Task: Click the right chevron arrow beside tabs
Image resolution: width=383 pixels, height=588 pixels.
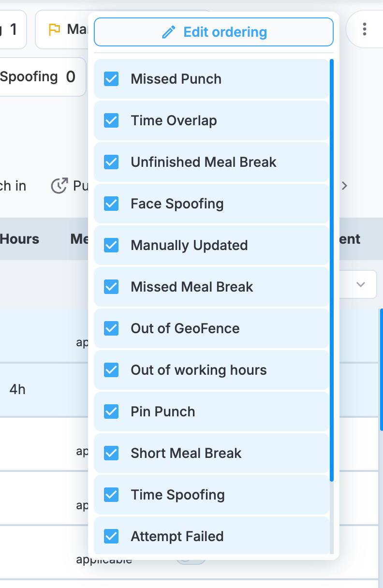Action: 344,186
